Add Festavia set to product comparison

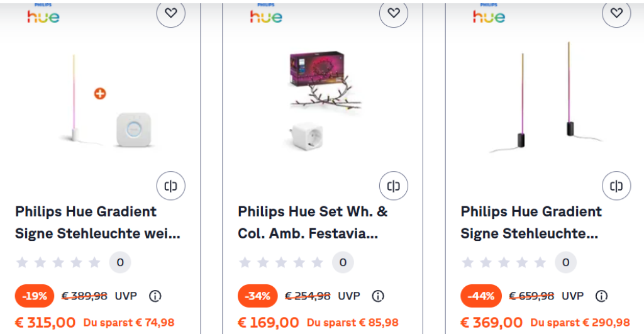coord(394,186)
